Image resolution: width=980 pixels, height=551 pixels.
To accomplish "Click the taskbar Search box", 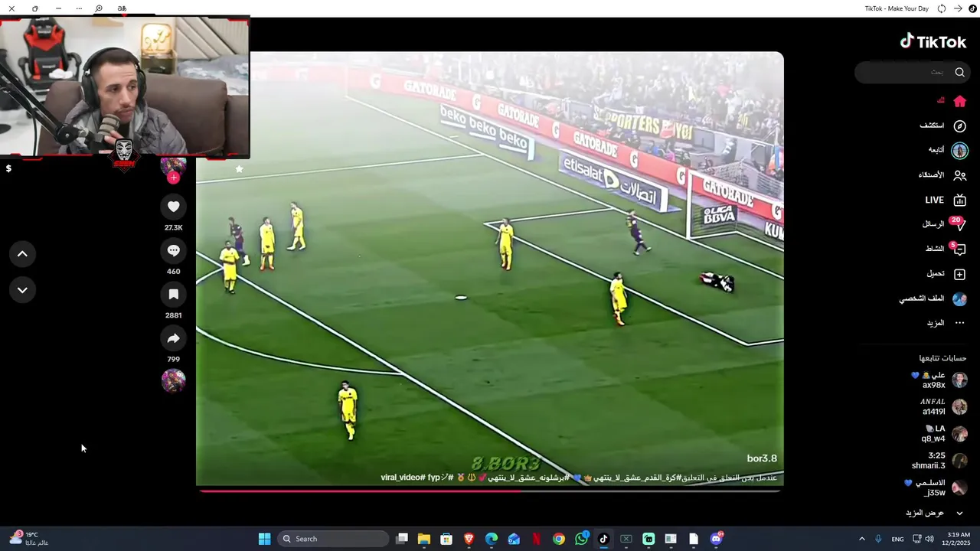I will (x=333, y=539).
